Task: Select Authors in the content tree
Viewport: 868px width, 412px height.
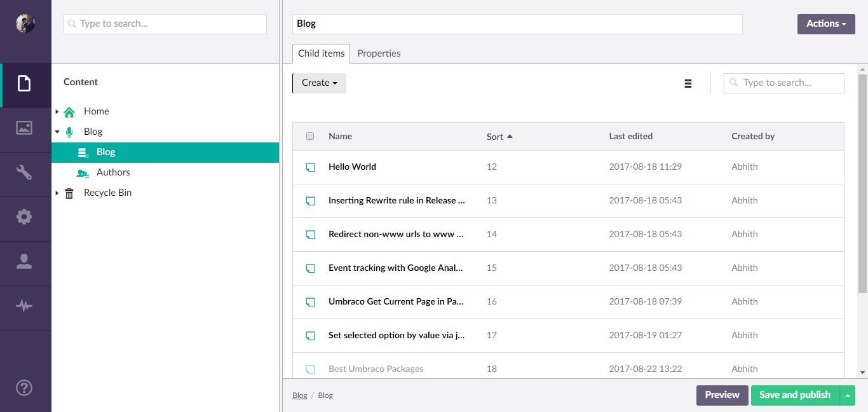Action: pos(113,172)
